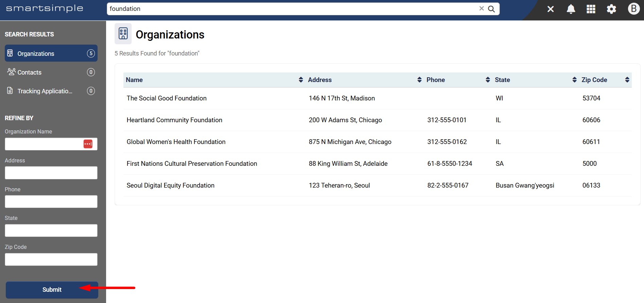Click phone number 312-555-0162
This screenshot has width=644, height=303.
pyautogui.click(x=447, y=142)
